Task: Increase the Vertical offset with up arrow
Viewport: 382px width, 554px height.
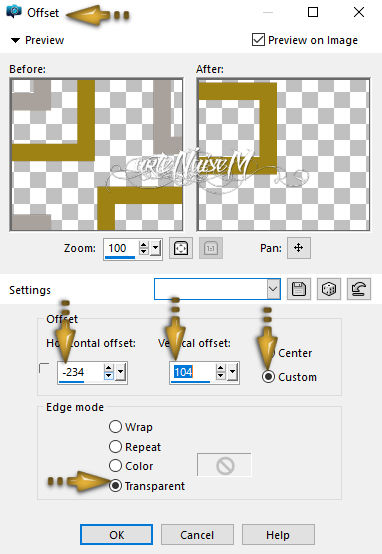Action: (x=221, y=368)
